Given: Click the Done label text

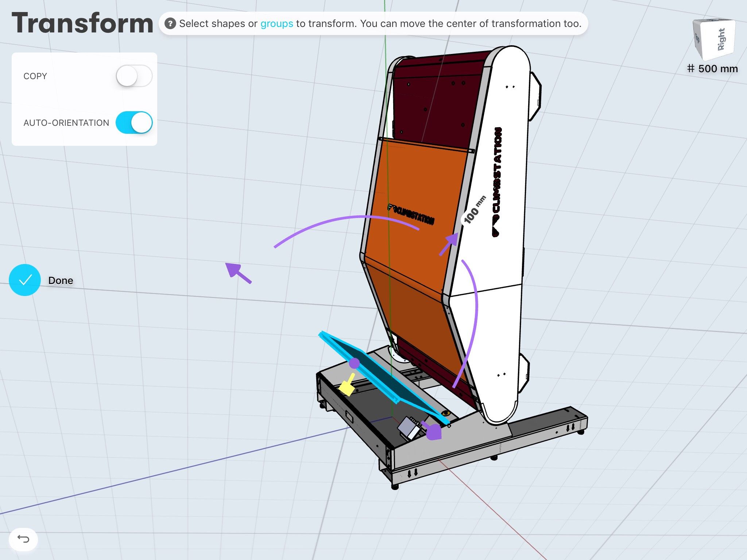Looking at the screenshot, I should pyautogui.click(x=61, y=280).
